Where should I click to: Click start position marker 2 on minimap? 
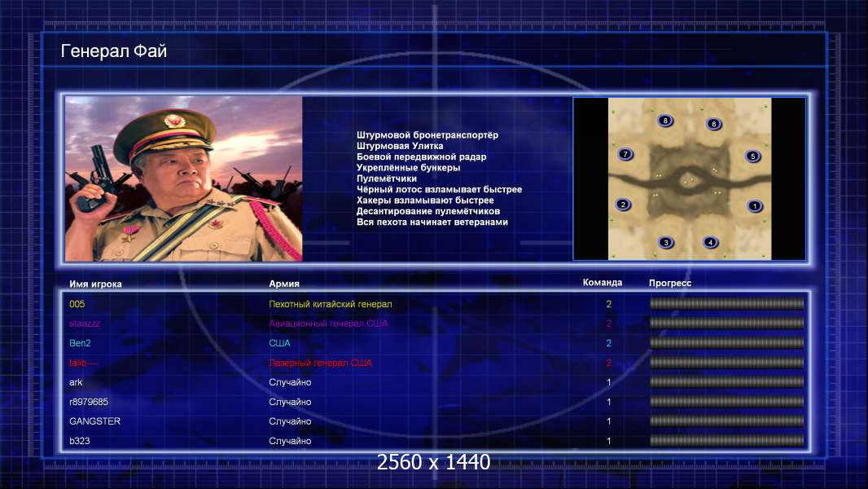(623, 205)
